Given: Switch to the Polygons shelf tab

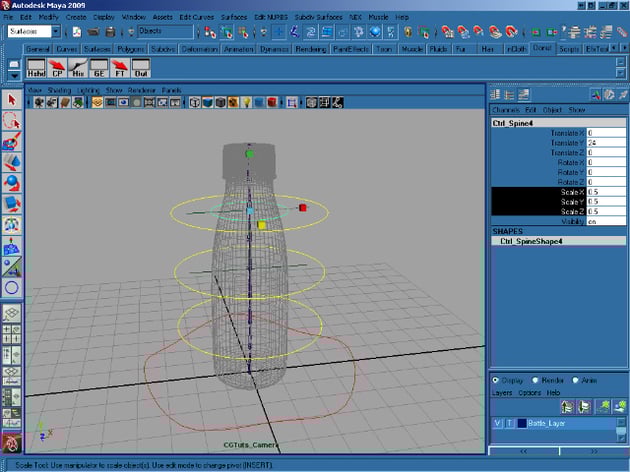Looking at the screenshot, I should tap(131, 48).
